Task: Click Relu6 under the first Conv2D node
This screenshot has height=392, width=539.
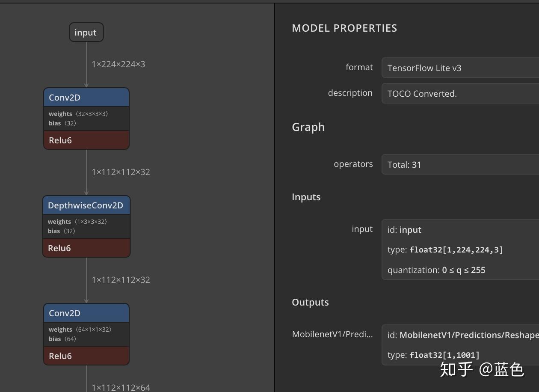Action: (x=86, y=140)
